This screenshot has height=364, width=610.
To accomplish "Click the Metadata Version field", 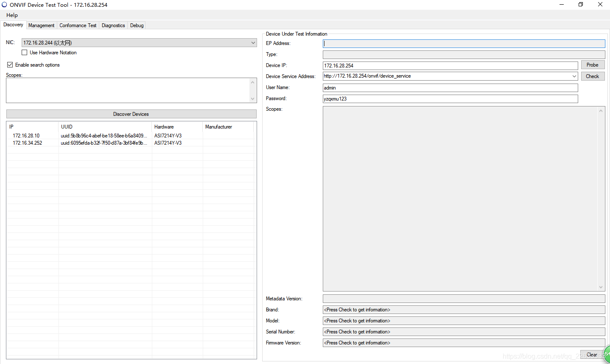I will [464, 299].
